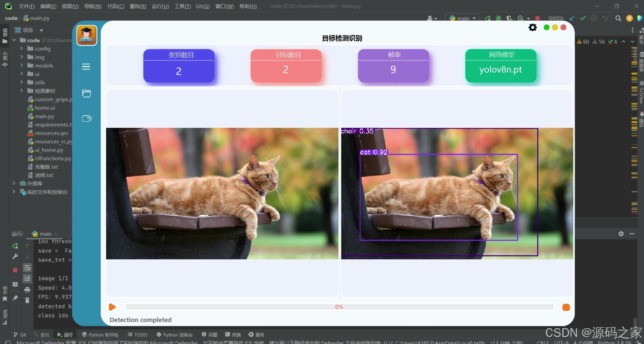Open the settings gear in detection app
The width and height of the screenshot is (644, 344).
click(532, 28)
